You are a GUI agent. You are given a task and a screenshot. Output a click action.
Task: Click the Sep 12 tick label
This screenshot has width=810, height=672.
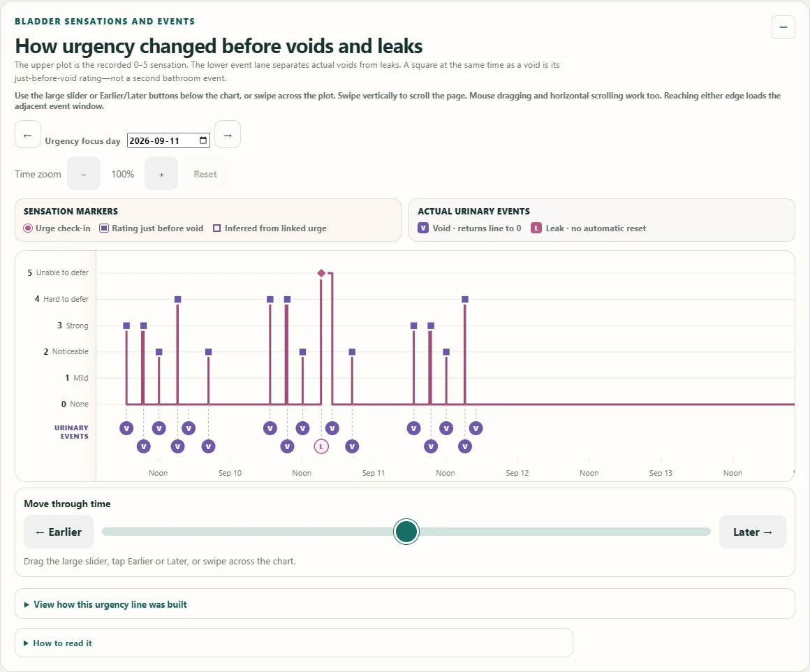pos(517,473)
